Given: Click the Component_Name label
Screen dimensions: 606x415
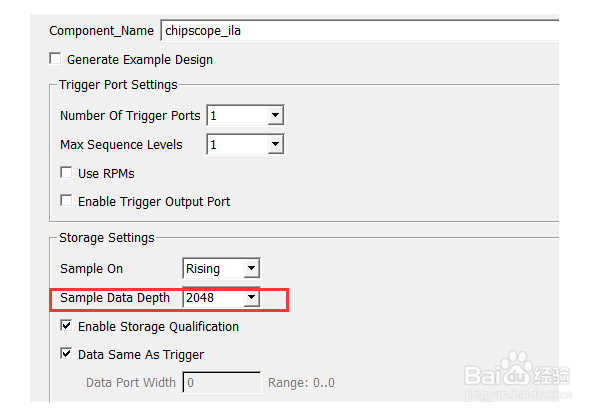Looking at the screenshot, I should (x=102, y=31).
